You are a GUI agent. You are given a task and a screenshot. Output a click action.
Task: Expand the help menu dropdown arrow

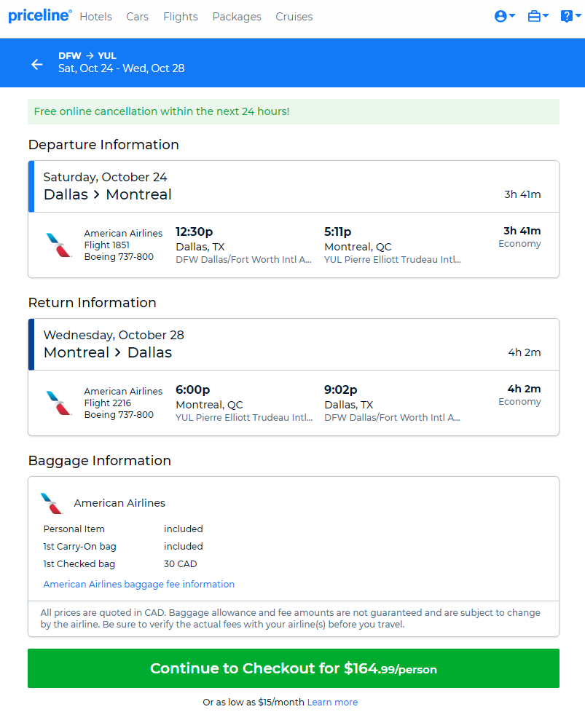[578, 16]
